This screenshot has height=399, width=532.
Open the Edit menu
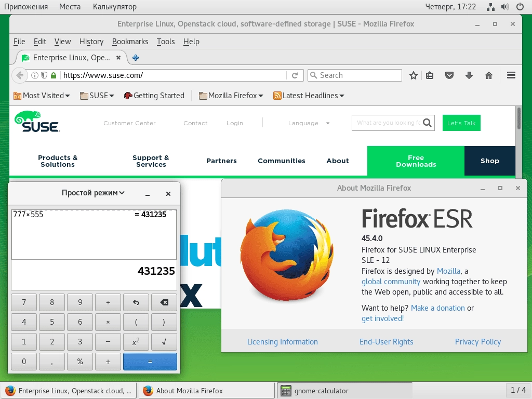coord(39,42)
